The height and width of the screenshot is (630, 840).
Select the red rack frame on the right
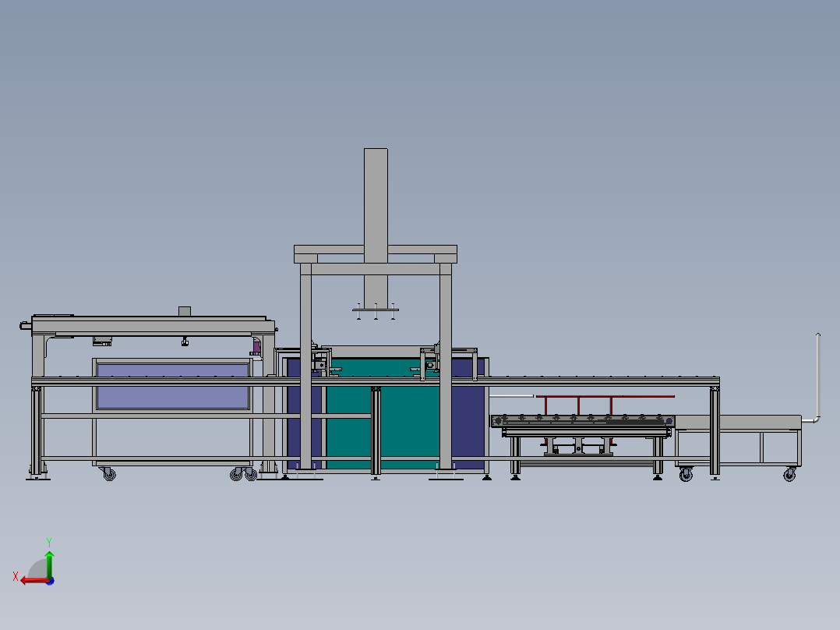pos(605,404)
